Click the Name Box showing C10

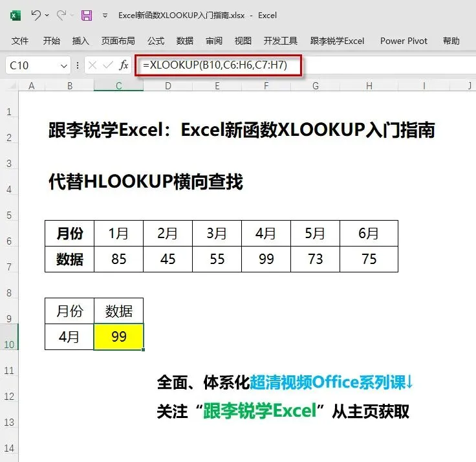click(32, 65)
